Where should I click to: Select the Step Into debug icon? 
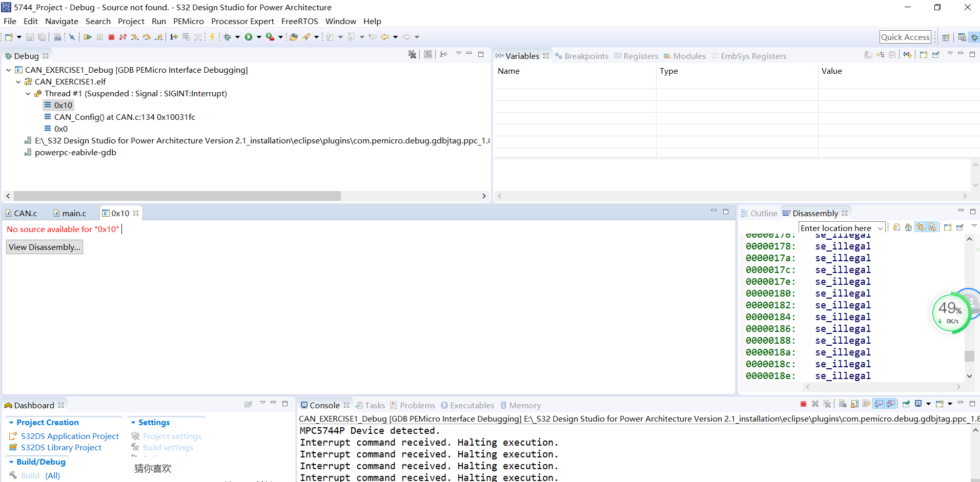coord(134,36)
